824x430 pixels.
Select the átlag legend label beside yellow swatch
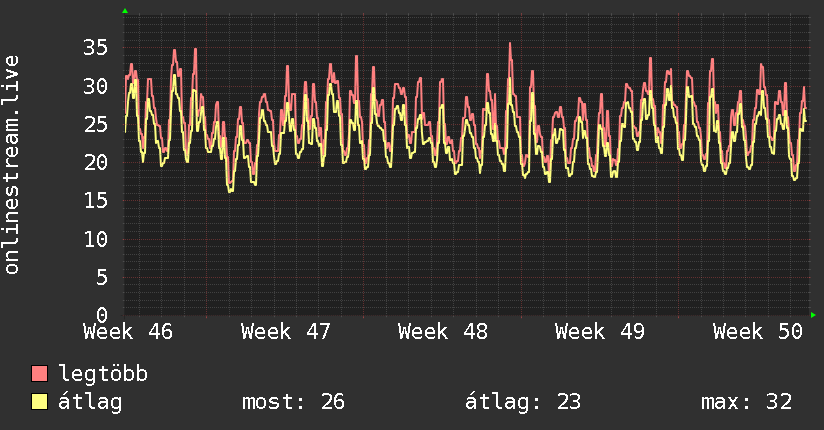90,402
